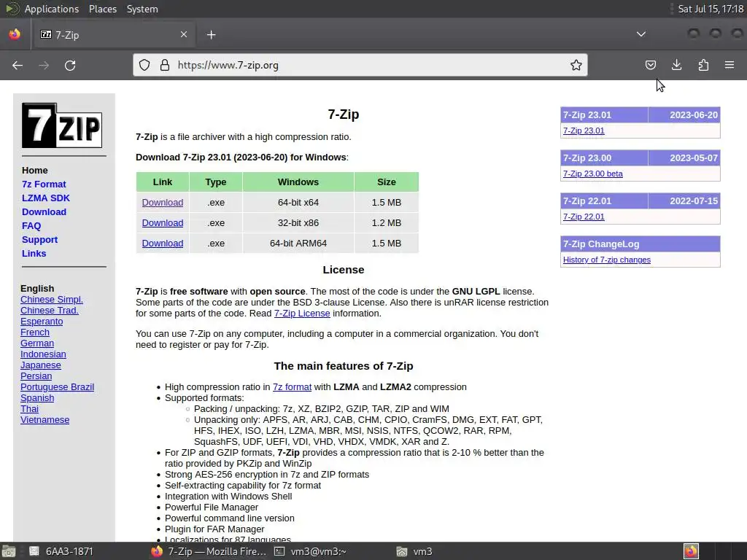Switch language to Portuguese Brazil
The image size is (747, 560).
click(x=57, y=387)
